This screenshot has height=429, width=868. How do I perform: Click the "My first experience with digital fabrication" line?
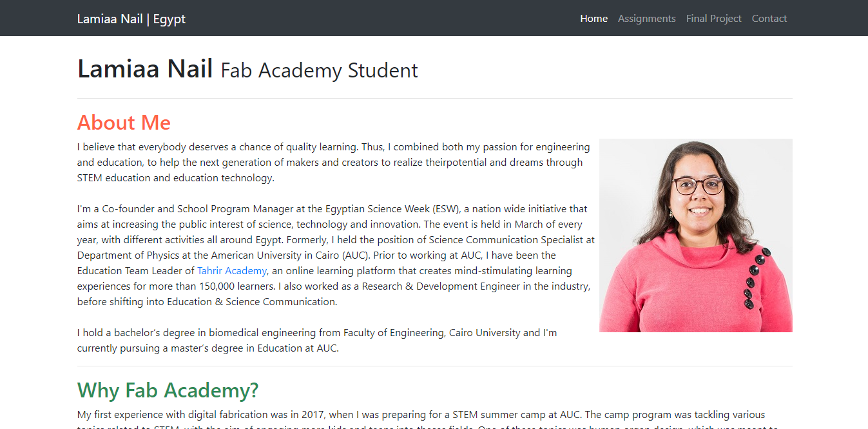pyautogui.click(x=258, y=415)
